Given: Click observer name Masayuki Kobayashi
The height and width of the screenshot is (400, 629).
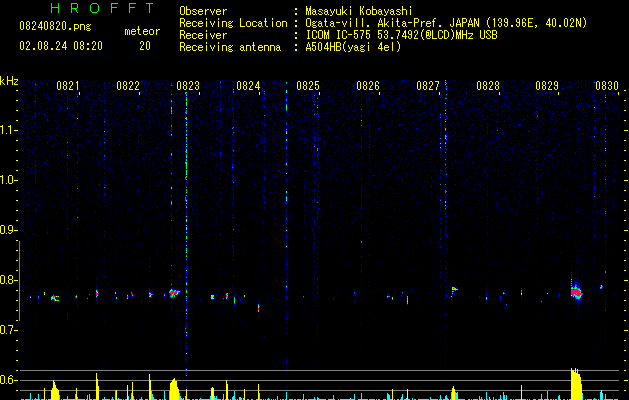Looking at the screenshot, I should (x=359, y=11).
